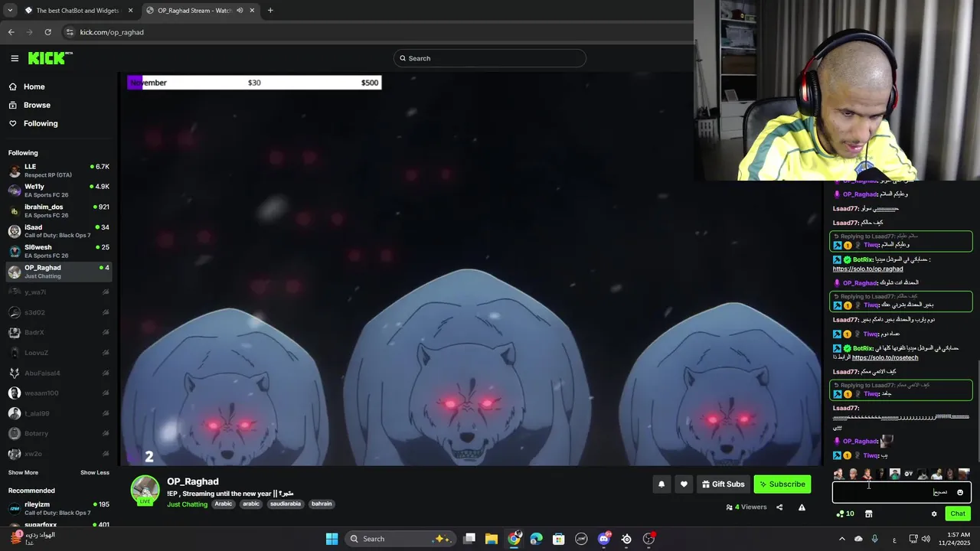This screenshot has height=551, width=980.
Task: Open tab search dropdown
Action: [10, 11]
